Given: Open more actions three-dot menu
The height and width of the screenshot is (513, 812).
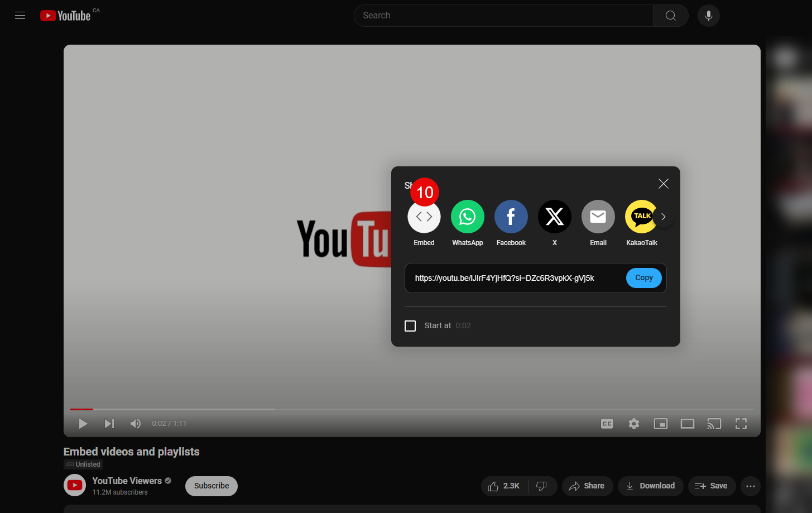Looking at the screenshot, I should [x=751, y=486].
